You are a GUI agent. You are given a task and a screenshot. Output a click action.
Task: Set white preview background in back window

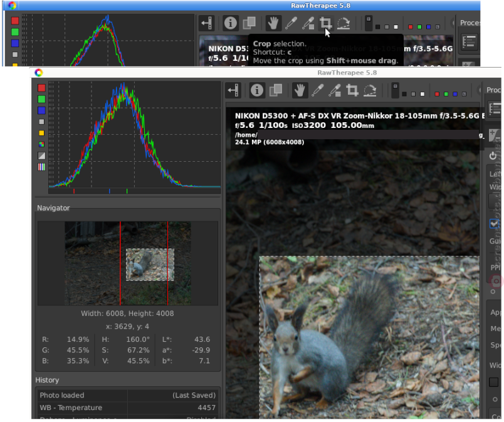pyautogui.click(x=396, y=27)
